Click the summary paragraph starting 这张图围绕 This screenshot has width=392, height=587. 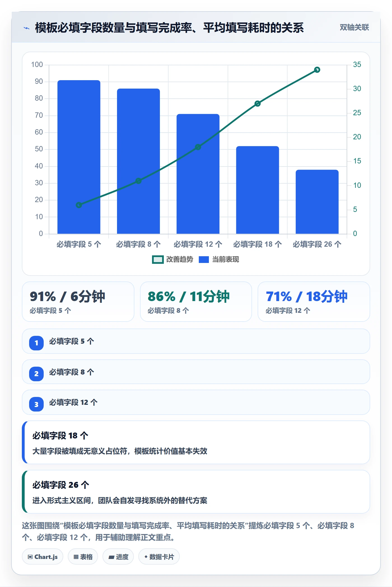point(188,531)
